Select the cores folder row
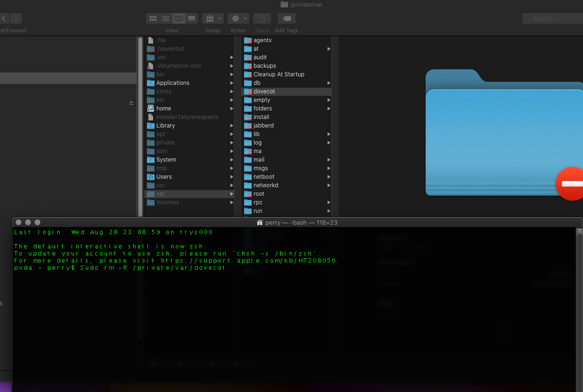This screenshot has width=583, height=392. 190,91
